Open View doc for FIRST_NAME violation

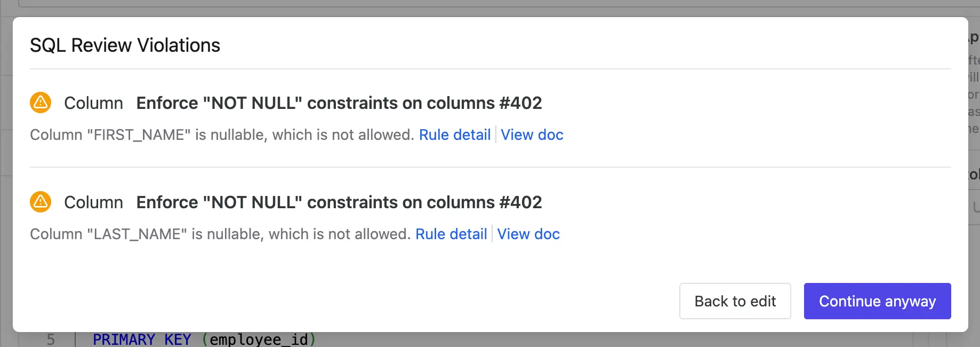point(532,135)
